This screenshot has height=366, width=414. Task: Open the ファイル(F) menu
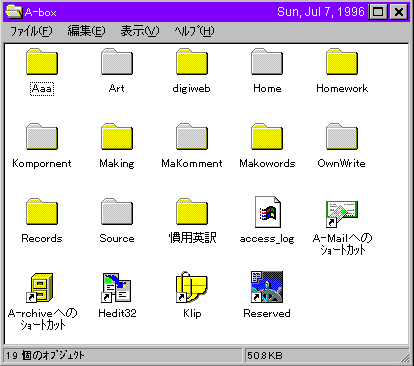click(31, 31)
